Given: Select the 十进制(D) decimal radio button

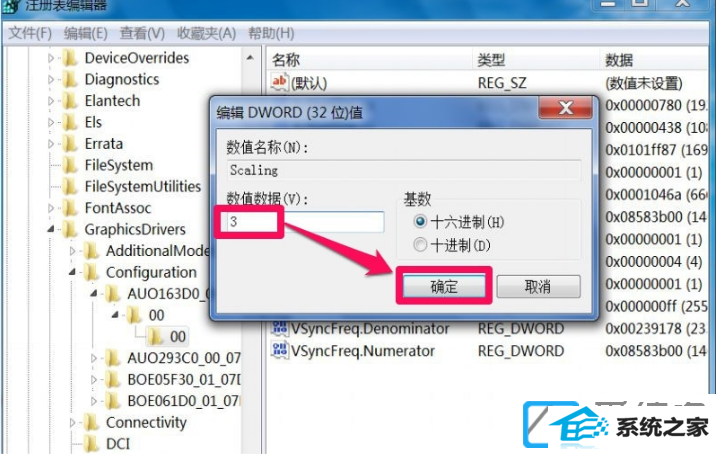Looking at the screenshot, I should click(x=420, y=245).
